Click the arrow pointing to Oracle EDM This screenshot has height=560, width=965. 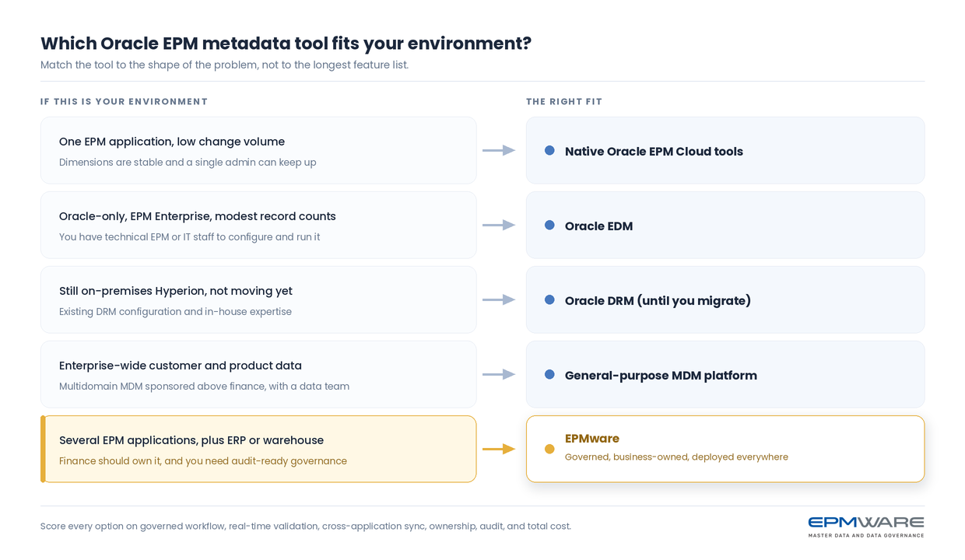click(499, 225)
